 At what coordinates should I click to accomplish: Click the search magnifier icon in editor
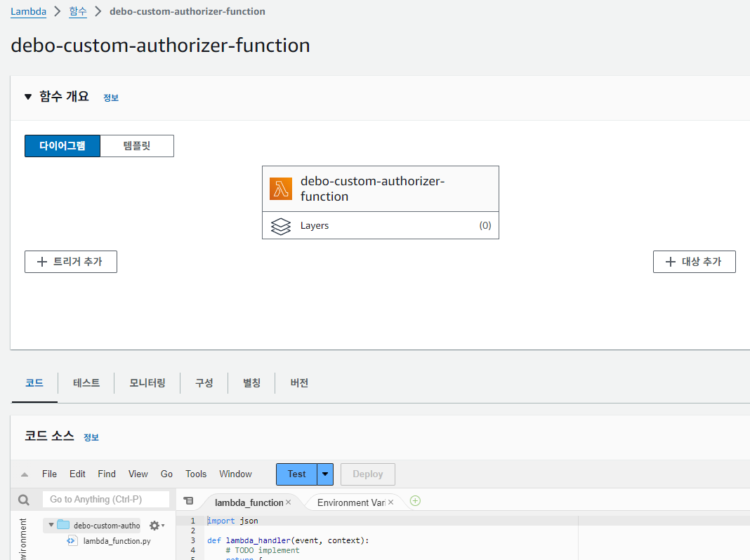pyautogui.click(x=23, y=500)
